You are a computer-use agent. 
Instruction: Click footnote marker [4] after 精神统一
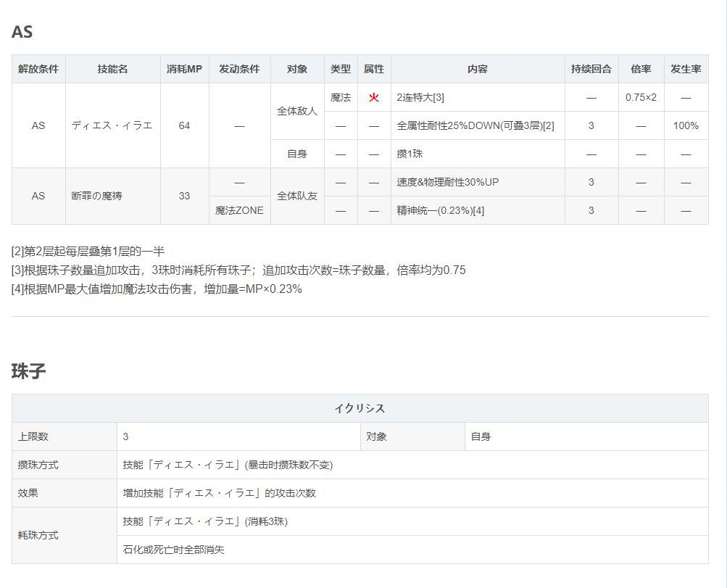click(x=478, y=210)
